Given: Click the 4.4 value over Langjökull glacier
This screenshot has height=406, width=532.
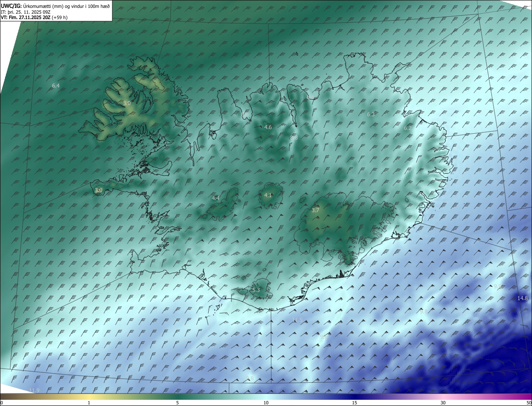Looking at the screenshot, I should coord(216,198).
